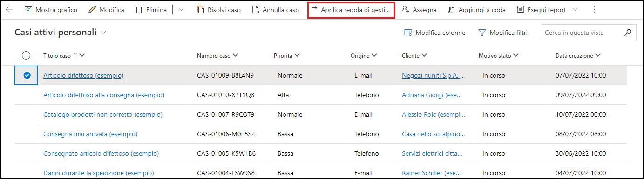This screenshot has height=179, width=644.
Task: Click date 30/06/2022 10:00
Action: pos(581,153)
